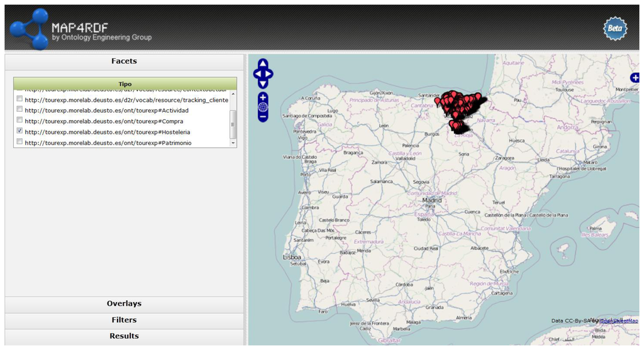Uncheck the tourexp#Hosteleria facet checkbox
Viewport: 644px width, 350px height.
tap(19, 131)
